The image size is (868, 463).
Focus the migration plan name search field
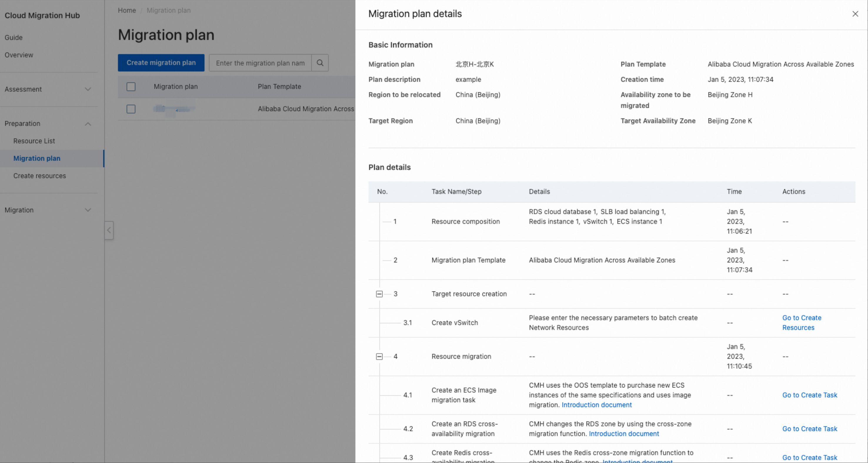coord(260,63)
